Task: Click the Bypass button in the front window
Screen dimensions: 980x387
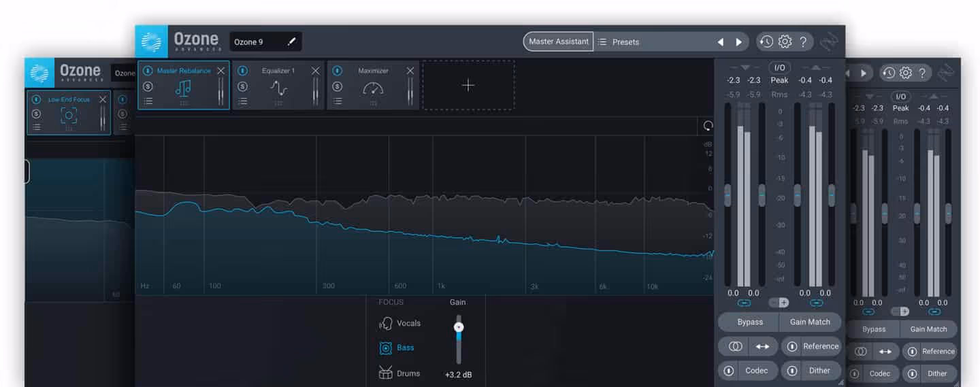Action: click(749, 322)
